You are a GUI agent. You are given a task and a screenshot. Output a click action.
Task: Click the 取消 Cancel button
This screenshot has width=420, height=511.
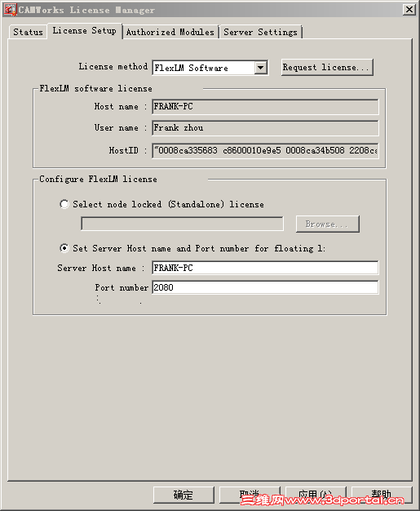[250, 495]
